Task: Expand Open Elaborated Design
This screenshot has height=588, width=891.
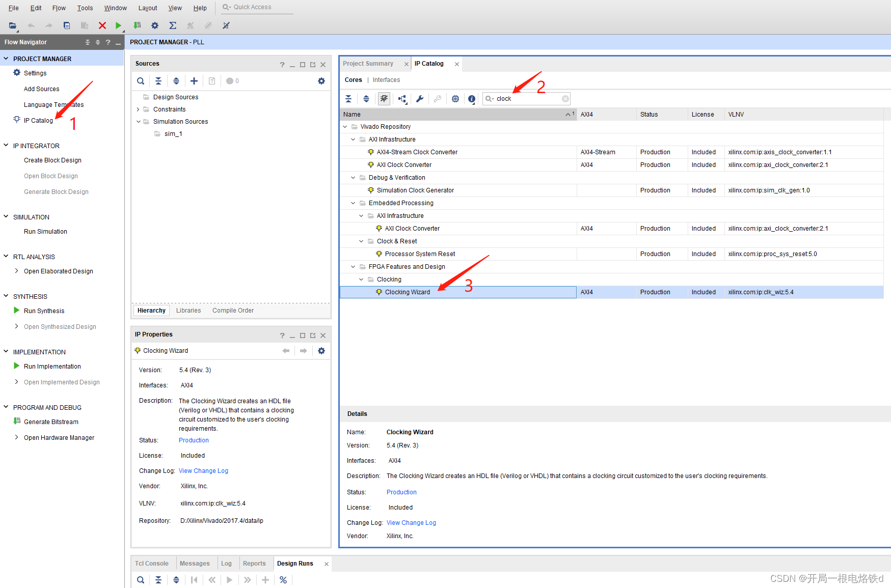Action: (16, 271)
